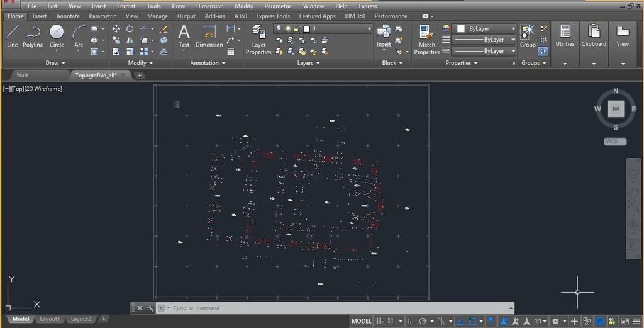Viewport: 644px width, 328px height.
Task: Click the Erase tool icon
Action: (x=164, y=29)
